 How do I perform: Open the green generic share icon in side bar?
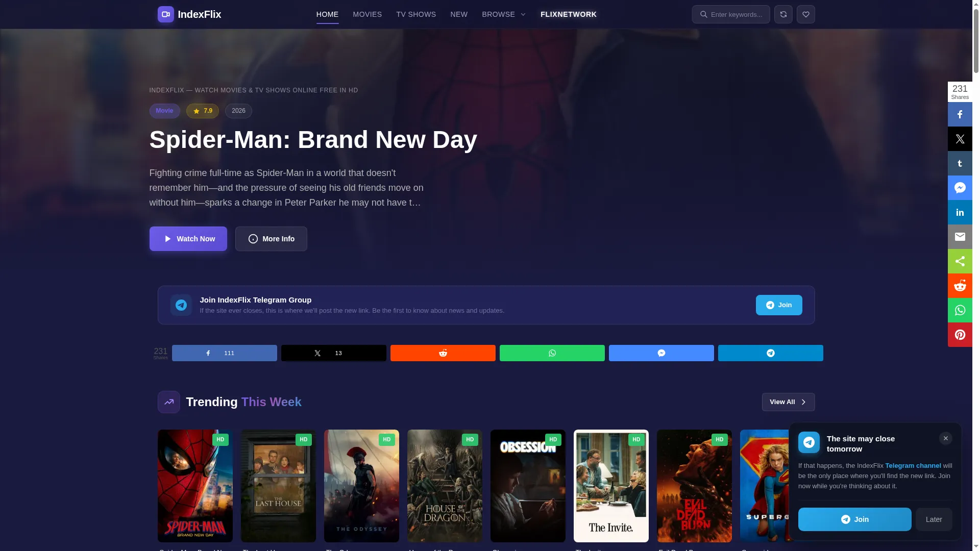point(960,261)
